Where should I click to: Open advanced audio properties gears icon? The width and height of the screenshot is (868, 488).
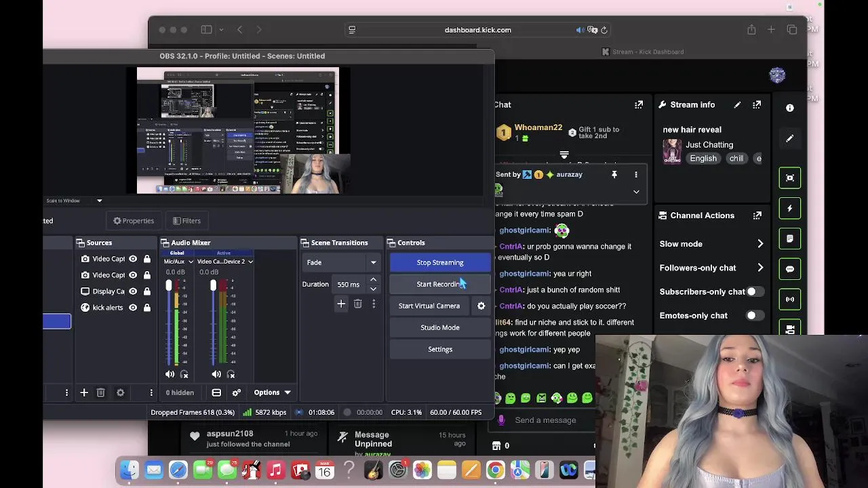(x=237, y=392)
